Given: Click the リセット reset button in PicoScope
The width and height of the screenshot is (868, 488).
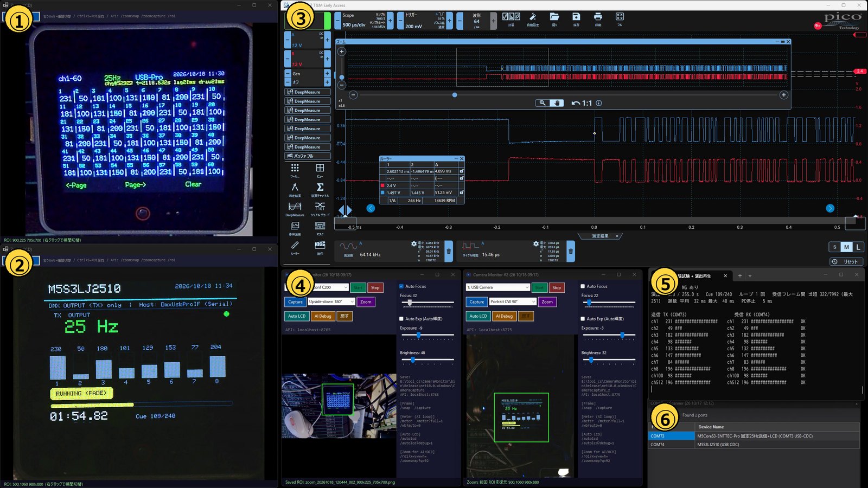Looking at the screenshot, I should coord(846,261).
